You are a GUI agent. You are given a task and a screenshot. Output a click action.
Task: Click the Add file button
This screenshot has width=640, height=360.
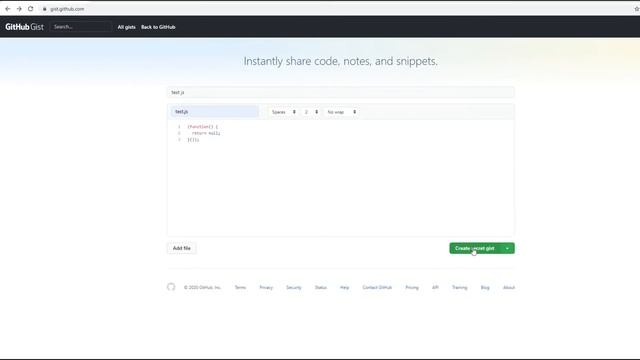(182, 248)
